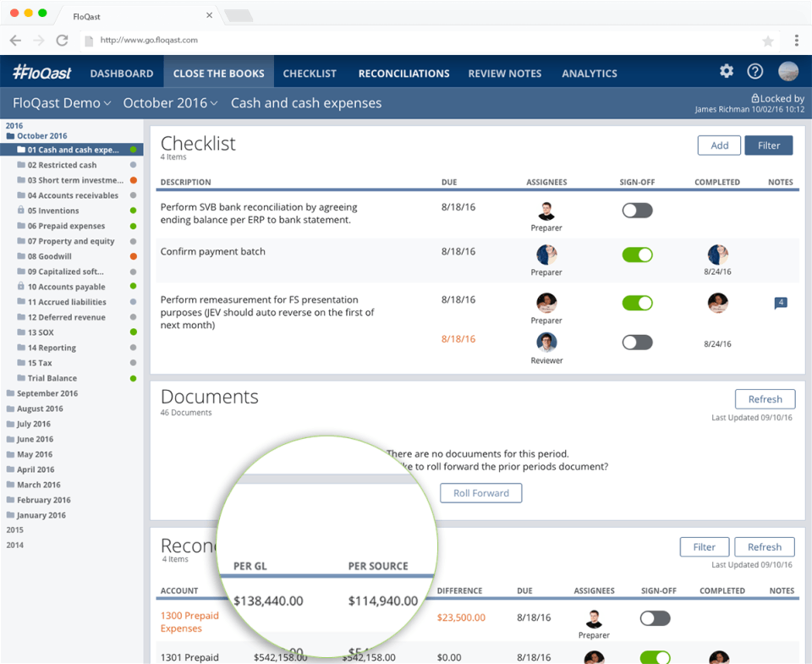Open the profile avatar in the top bar

tap(787, 72)
